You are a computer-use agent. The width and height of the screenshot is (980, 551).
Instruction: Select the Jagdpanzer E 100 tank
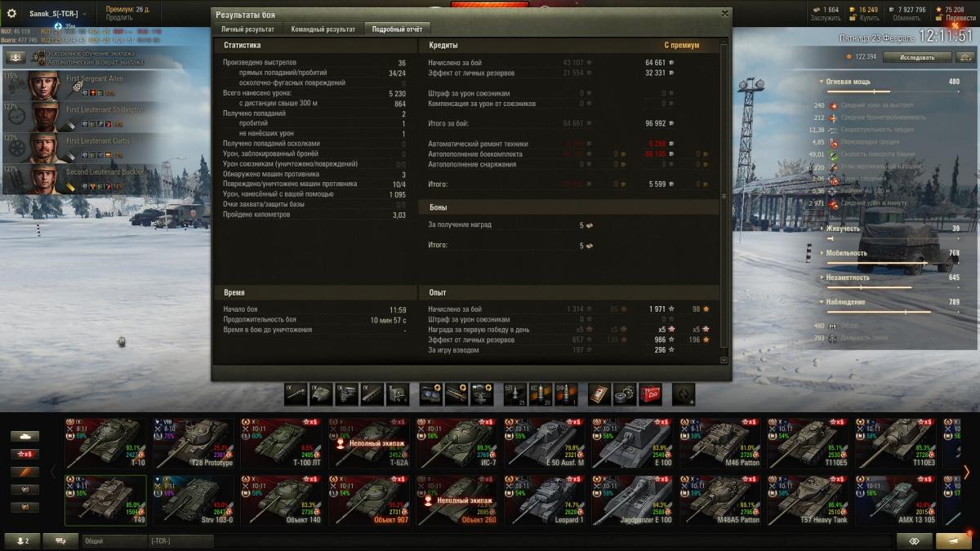click(x=632, y=500)
